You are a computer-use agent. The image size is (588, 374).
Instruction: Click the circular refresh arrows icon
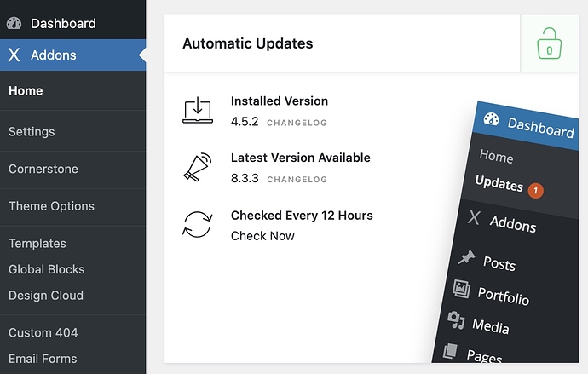[197, 224]
